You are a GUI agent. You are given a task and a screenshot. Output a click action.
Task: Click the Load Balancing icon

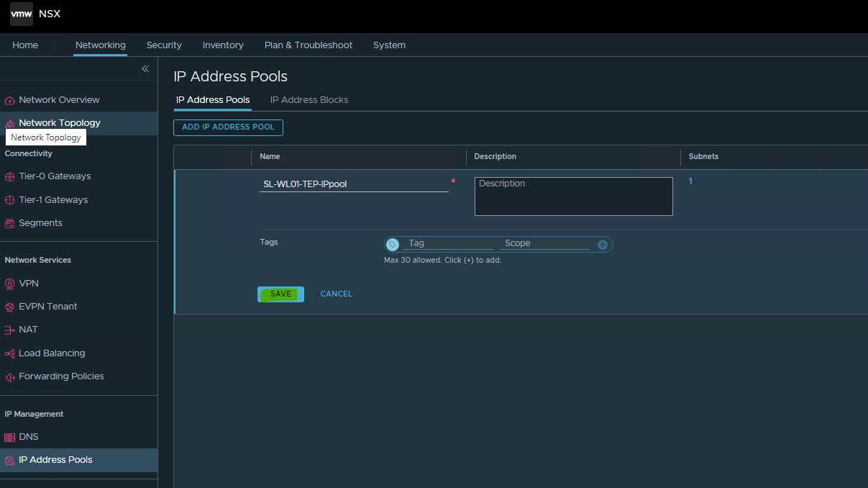(x=9, y=353)
